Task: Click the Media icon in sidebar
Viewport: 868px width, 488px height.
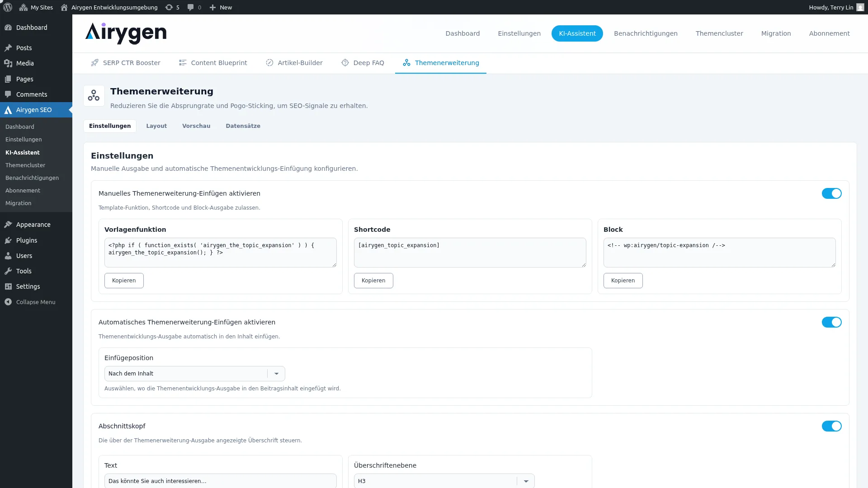Action: (8, 63)
